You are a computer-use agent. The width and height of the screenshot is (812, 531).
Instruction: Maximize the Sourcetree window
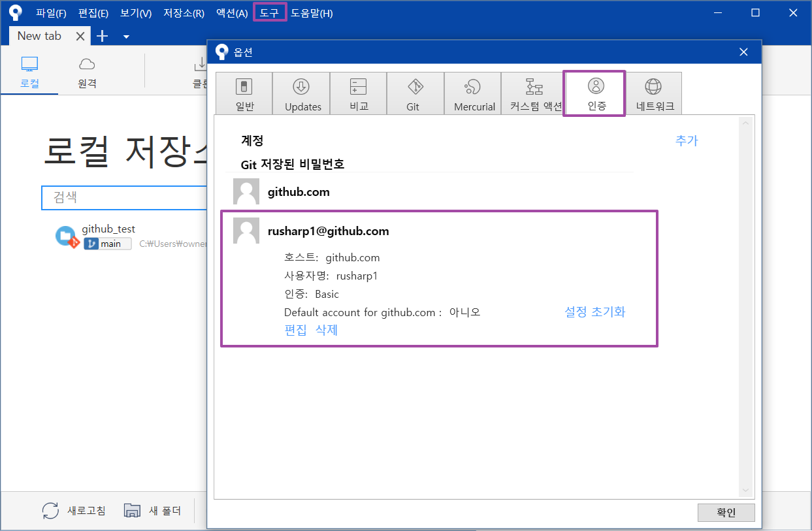[755, 12]
